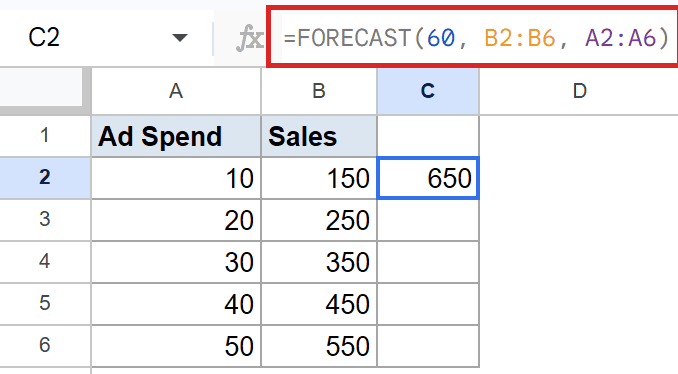Click empty cell C4

tap(428, 262)
